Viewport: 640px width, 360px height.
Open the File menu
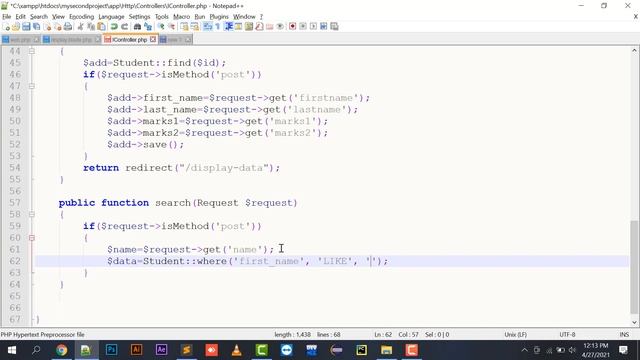point(7,17)
